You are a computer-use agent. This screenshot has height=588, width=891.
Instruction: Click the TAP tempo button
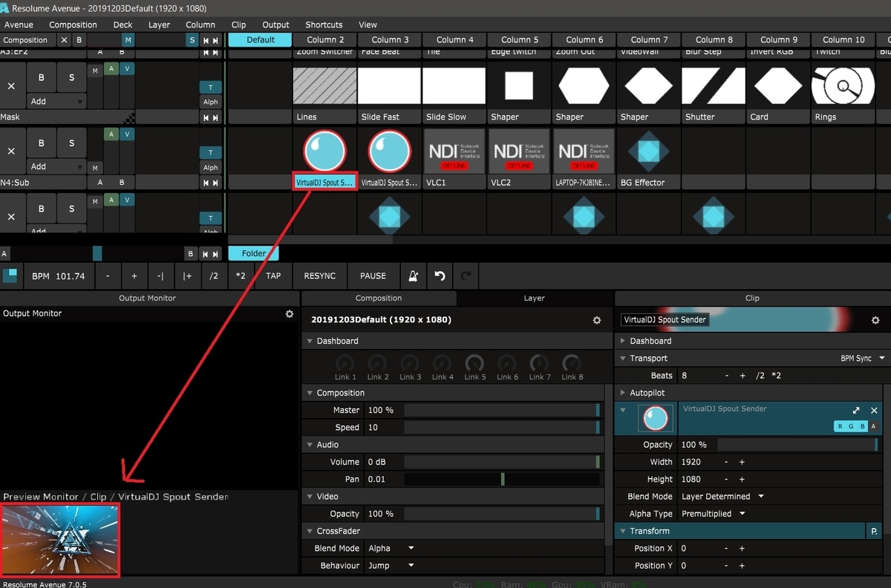273,276
